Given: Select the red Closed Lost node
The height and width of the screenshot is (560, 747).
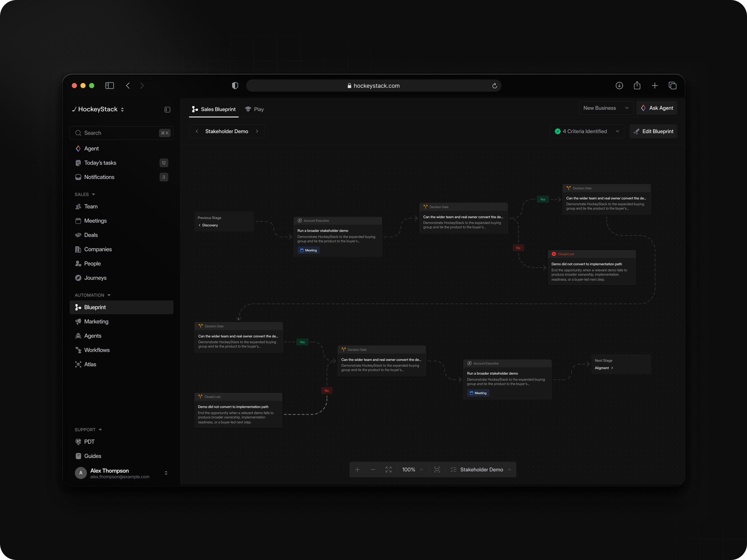Looking at the screenshot, I should click(592, 267).
